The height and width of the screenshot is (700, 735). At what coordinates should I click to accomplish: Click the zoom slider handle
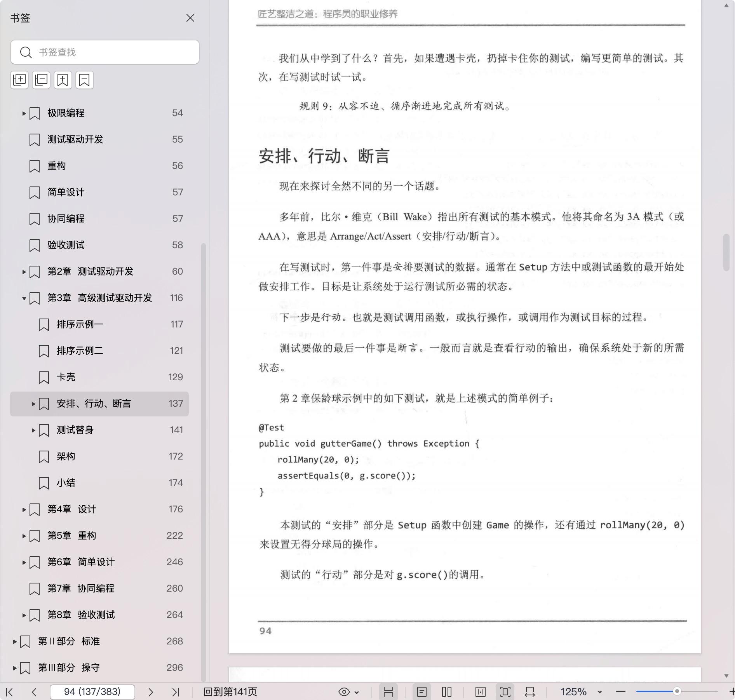(677, 691)
